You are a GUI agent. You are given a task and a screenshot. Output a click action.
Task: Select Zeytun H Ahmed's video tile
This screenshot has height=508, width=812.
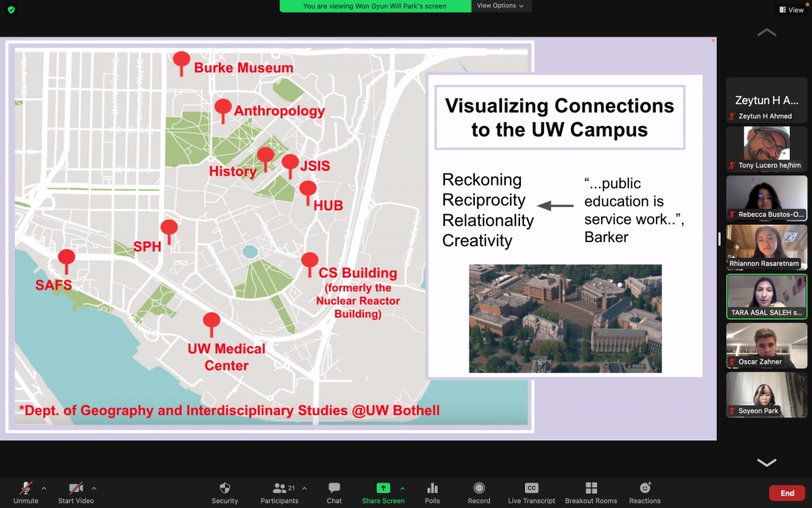767,99
